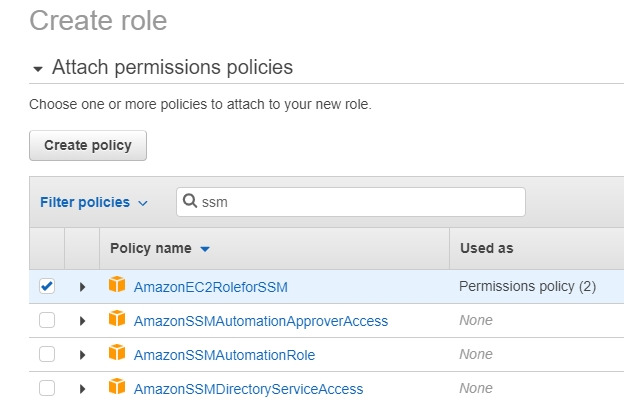Expand the AmazonSSMAutomationApproverAccess policy row
The image size is (624, 401).
(x=82, y=321)
